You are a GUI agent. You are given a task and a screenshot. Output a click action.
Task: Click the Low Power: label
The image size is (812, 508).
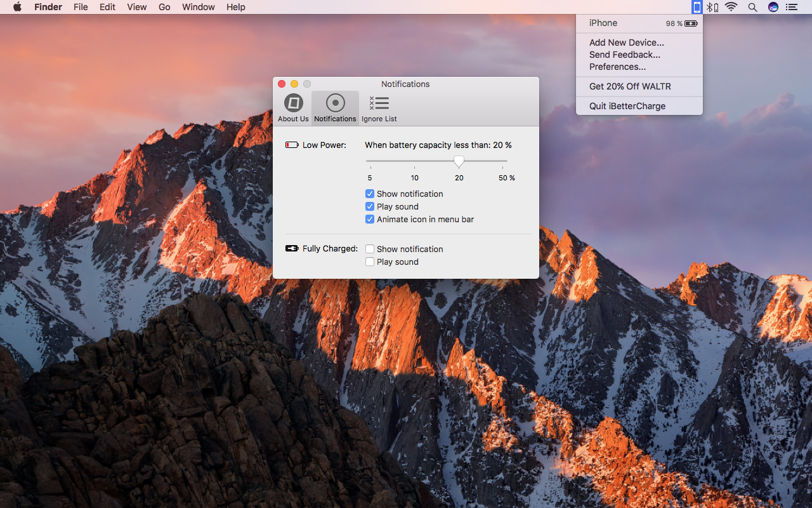(324, 145)
